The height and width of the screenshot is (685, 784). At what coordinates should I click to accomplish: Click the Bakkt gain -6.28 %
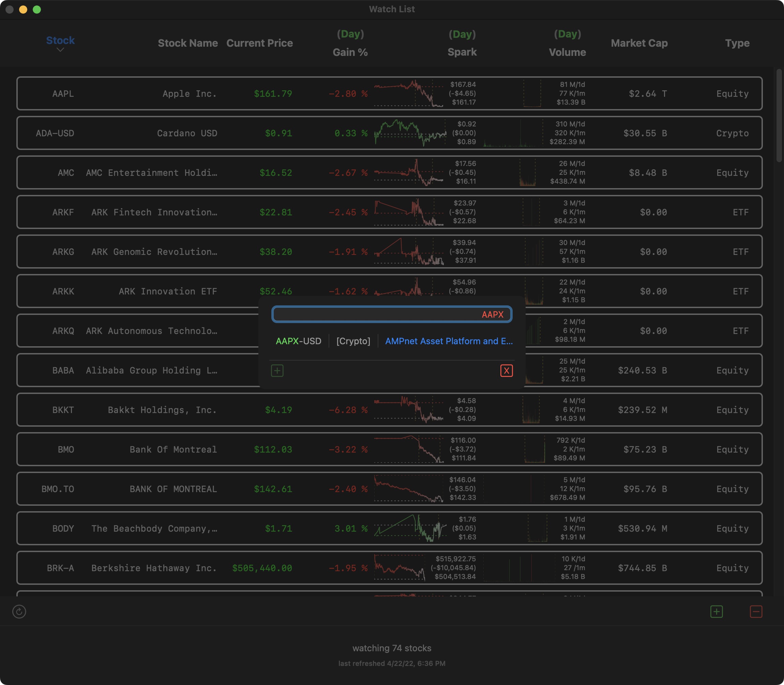[348, 410]
